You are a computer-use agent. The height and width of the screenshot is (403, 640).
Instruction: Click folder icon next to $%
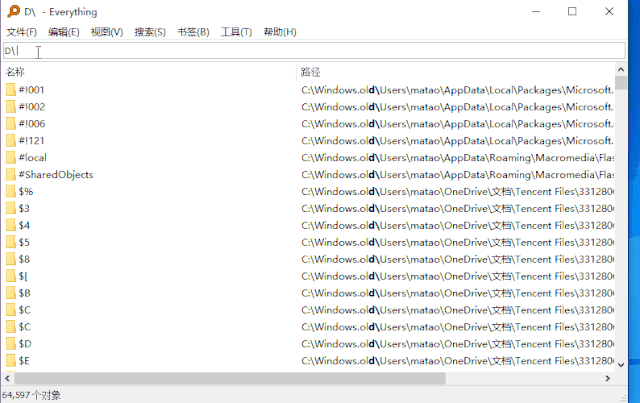click(11, 191)
